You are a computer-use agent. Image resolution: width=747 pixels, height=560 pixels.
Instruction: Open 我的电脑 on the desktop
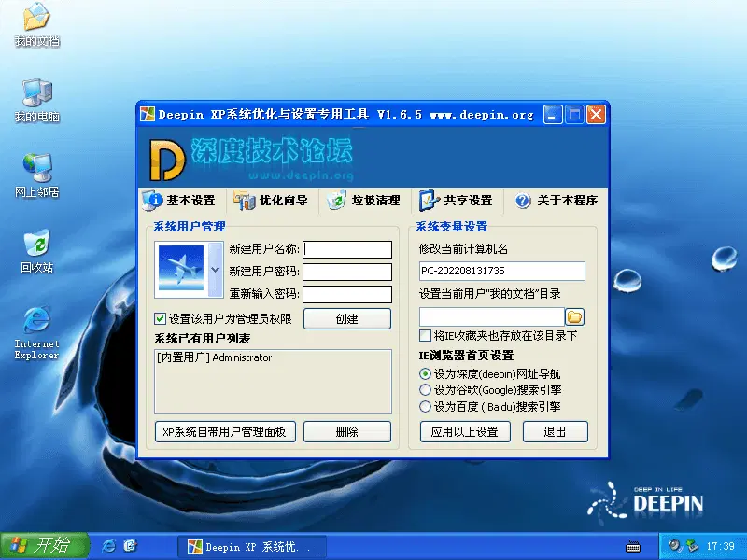(x=35, y=93)
